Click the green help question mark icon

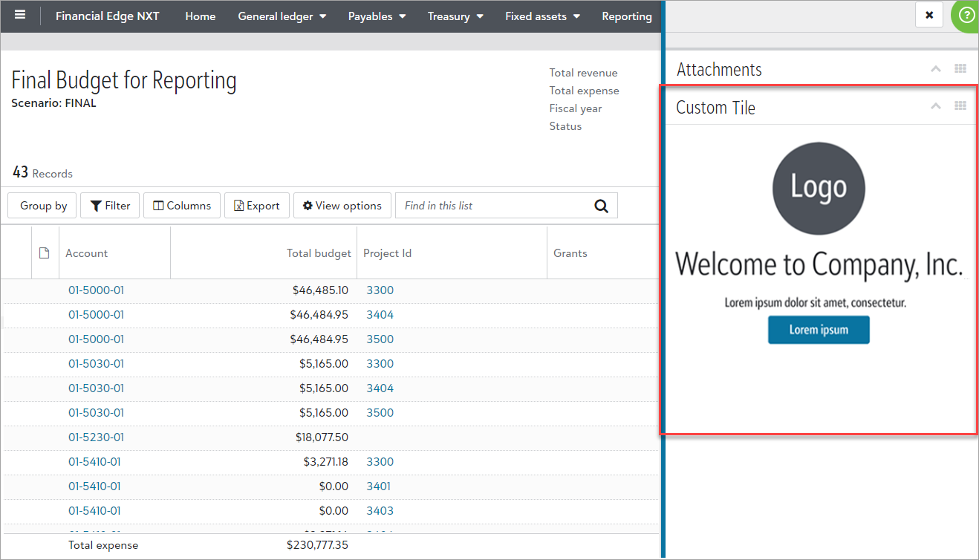[966, 16]
